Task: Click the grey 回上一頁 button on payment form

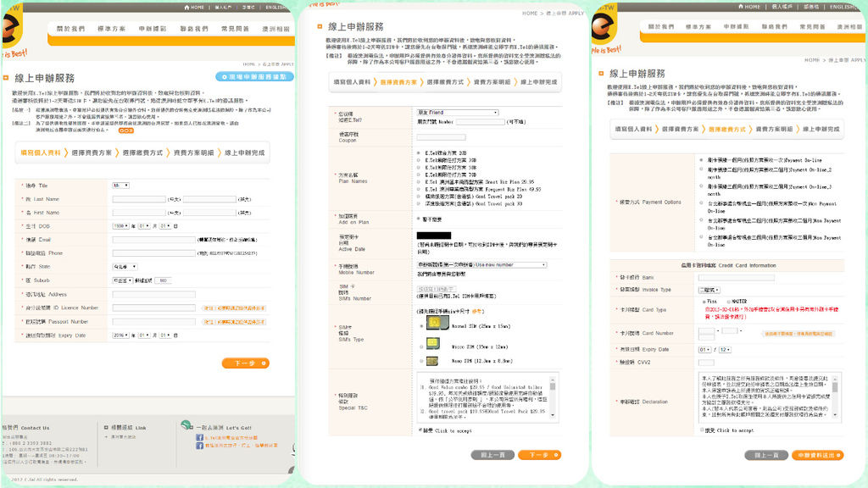Action: [x=766, y=455]
